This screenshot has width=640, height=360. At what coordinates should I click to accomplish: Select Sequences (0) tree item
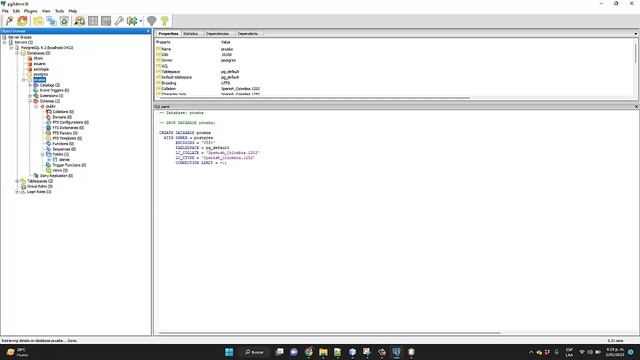pyautogui.click(x=64, y=149)
